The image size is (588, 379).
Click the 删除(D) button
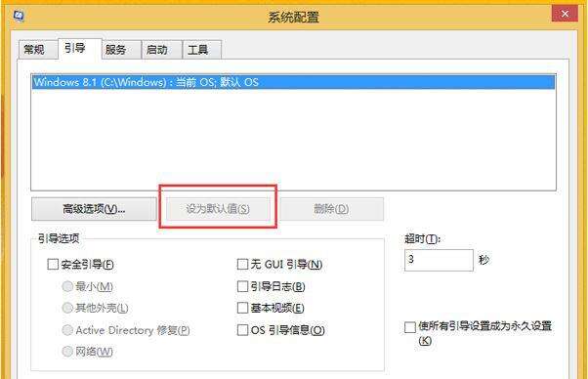click(x=331, y=209)
